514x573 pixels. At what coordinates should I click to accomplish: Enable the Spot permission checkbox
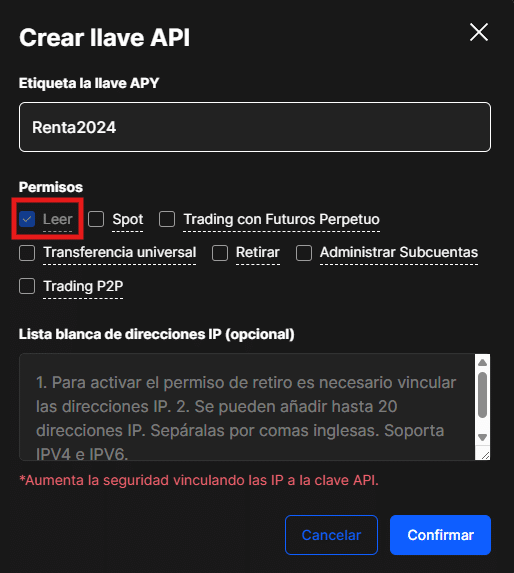(x=96, y=219)
